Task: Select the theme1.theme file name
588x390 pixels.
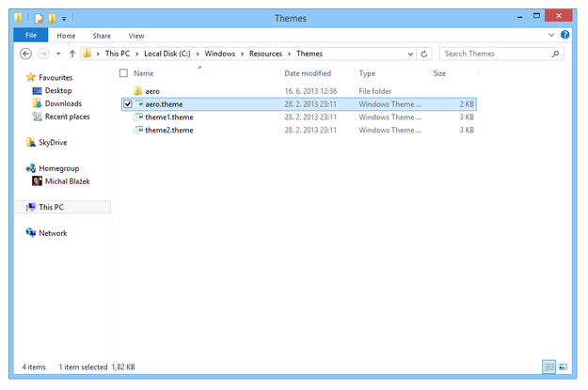Action: coord(169,117)
